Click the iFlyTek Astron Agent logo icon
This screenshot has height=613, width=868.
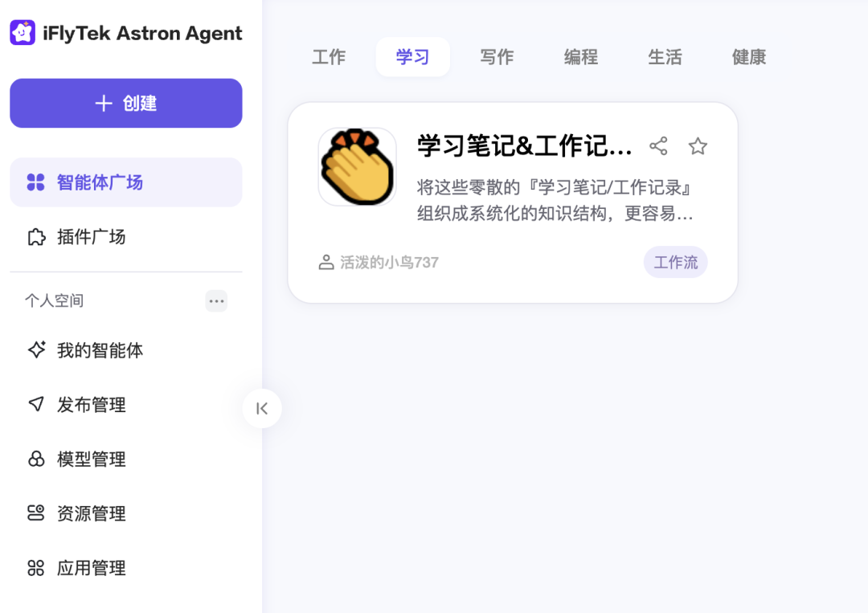pos(23,33)
